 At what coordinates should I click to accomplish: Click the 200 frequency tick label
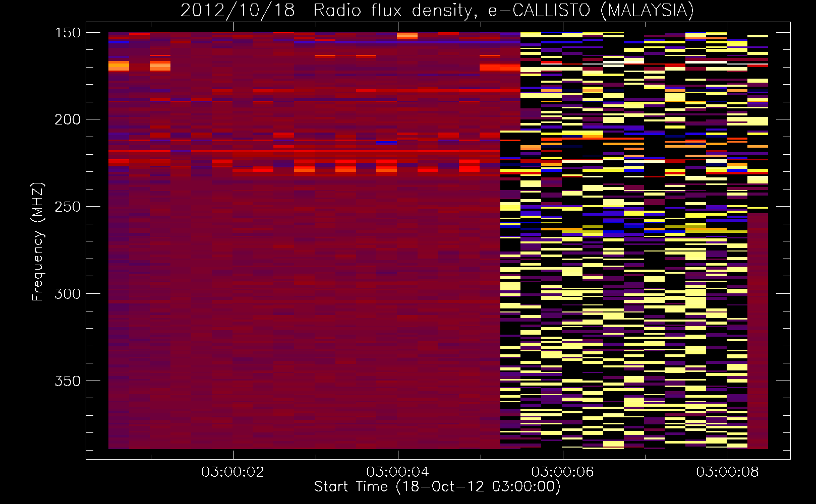[68, 119]
